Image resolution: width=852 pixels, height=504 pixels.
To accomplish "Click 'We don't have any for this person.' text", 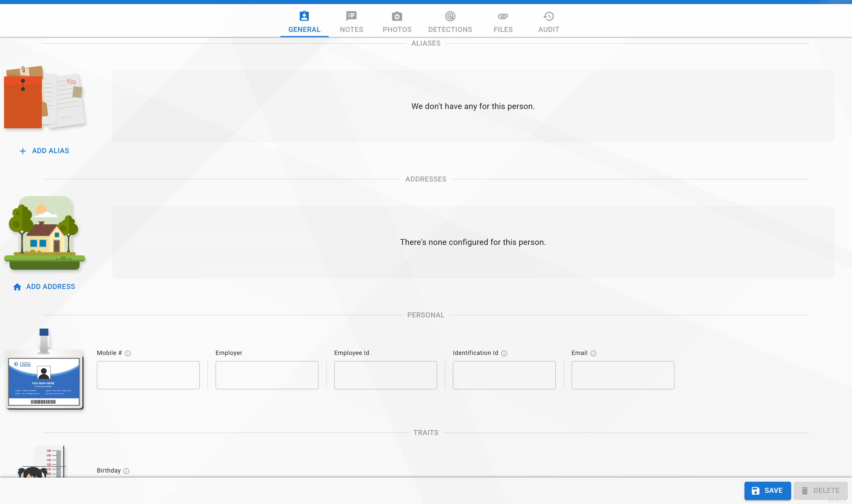I will pyautogui.click(x=473, y=106).
